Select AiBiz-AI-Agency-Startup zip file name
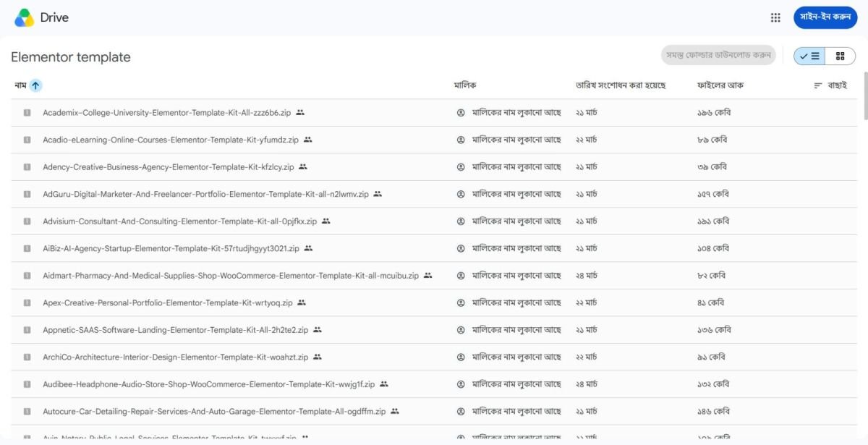Screen dimensions: 868x445 pos(171,248)
